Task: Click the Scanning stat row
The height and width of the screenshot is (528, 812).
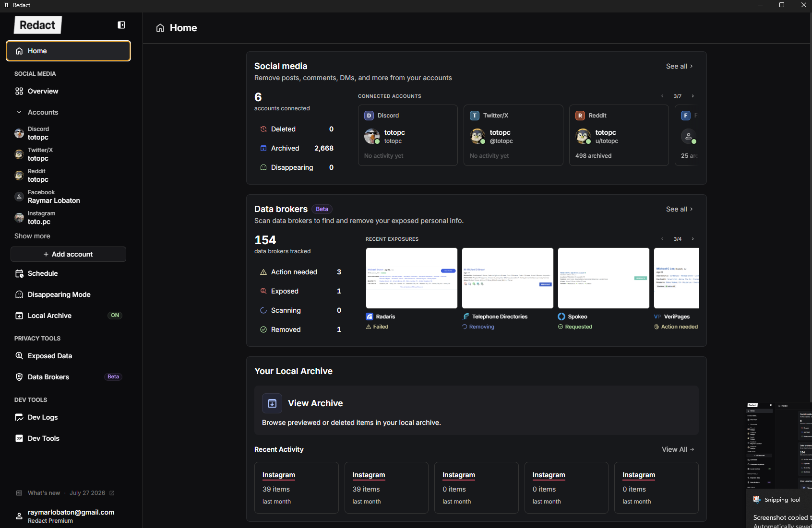Action: 300,310
